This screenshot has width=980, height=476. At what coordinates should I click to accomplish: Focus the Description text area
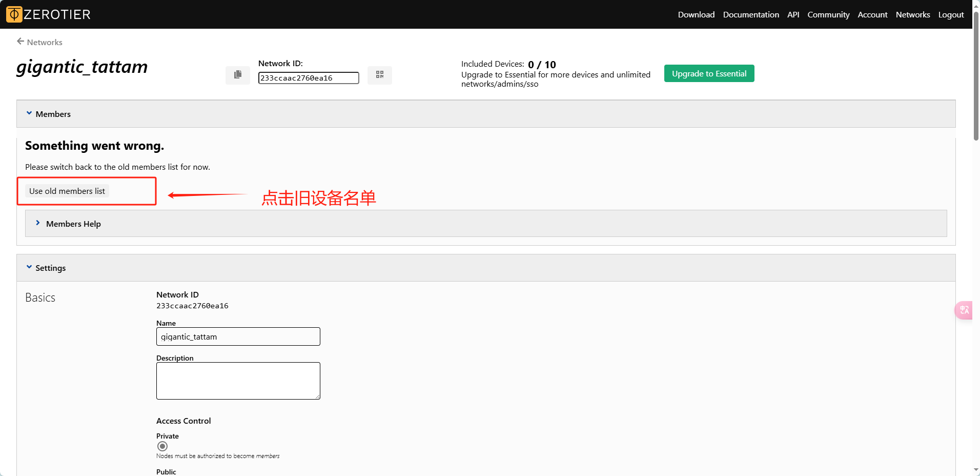(238, 381)
